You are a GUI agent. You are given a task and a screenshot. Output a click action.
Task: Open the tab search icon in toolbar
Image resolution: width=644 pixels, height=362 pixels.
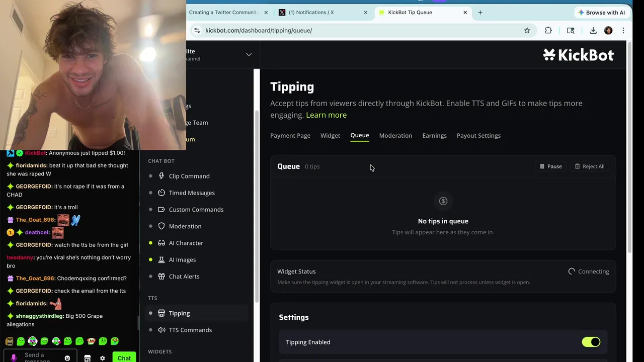click(571, 31)
